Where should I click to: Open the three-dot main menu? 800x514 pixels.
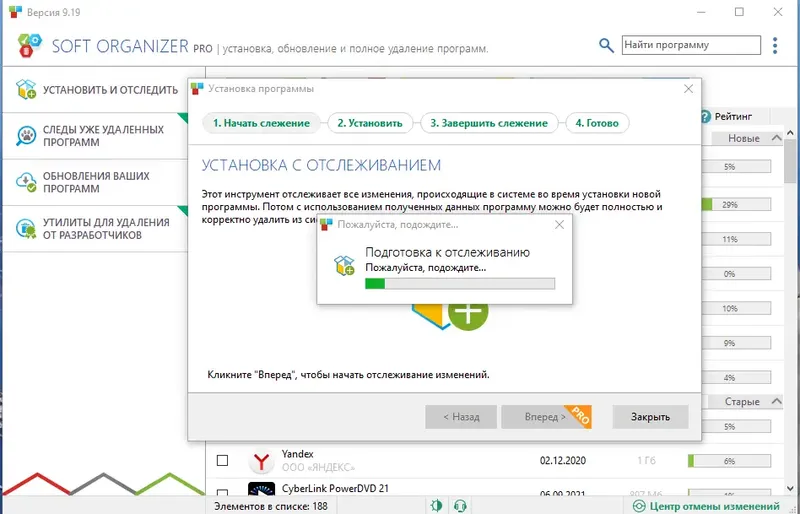[775, 45]
